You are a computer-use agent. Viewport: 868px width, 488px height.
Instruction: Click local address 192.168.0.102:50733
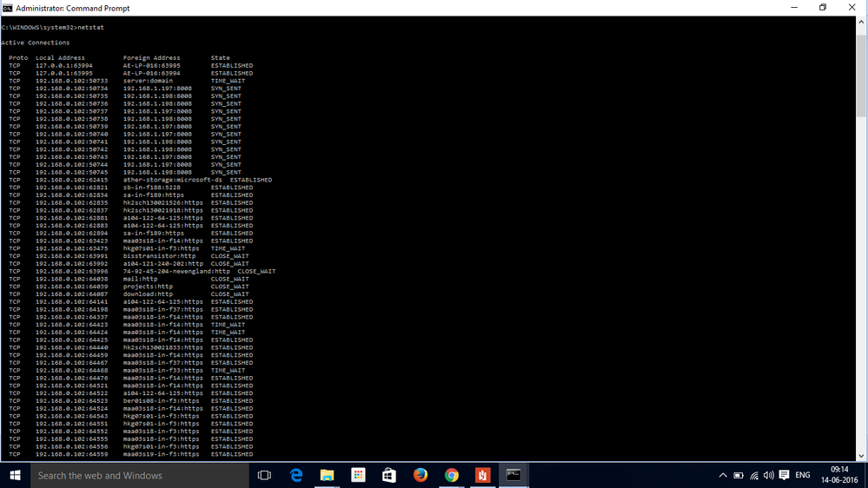(72, 81)
